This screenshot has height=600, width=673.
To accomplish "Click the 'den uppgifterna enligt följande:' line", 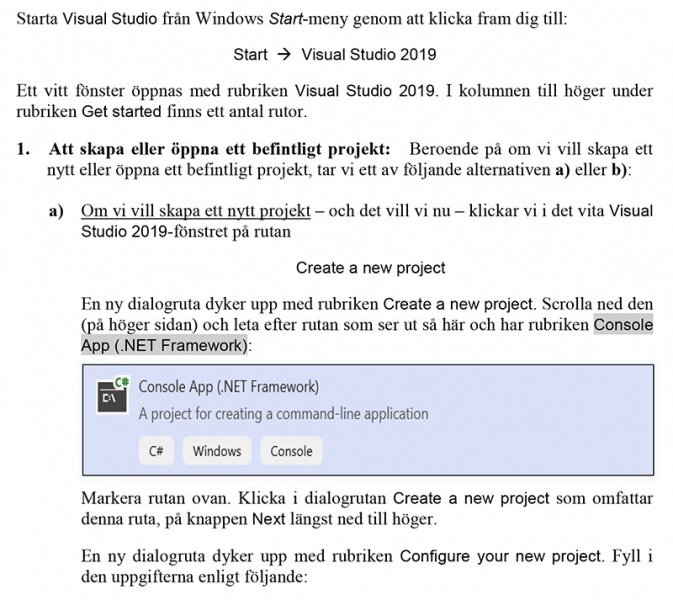I will coord(194,577).
